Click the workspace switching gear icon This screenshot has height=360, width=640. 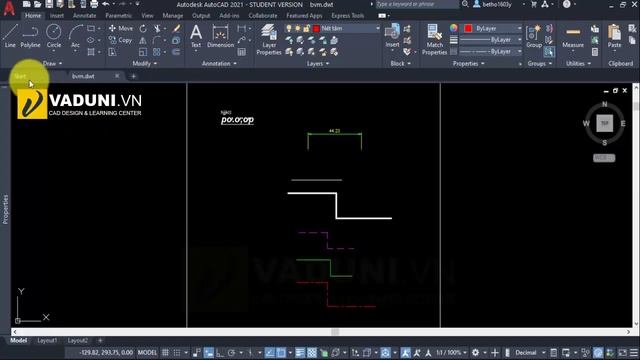click(x=476, y=352)
